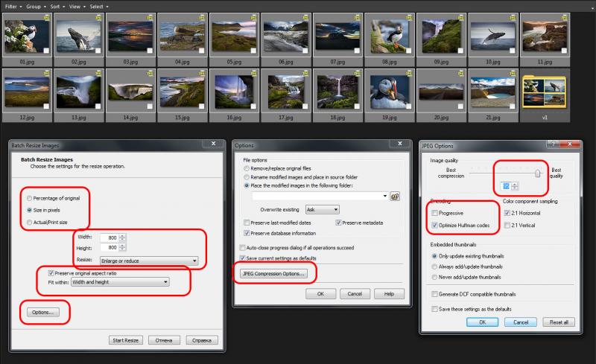Click the image quality spinner arrows
The width and height of the screenshot is (596, 364).
click(515, 186)
